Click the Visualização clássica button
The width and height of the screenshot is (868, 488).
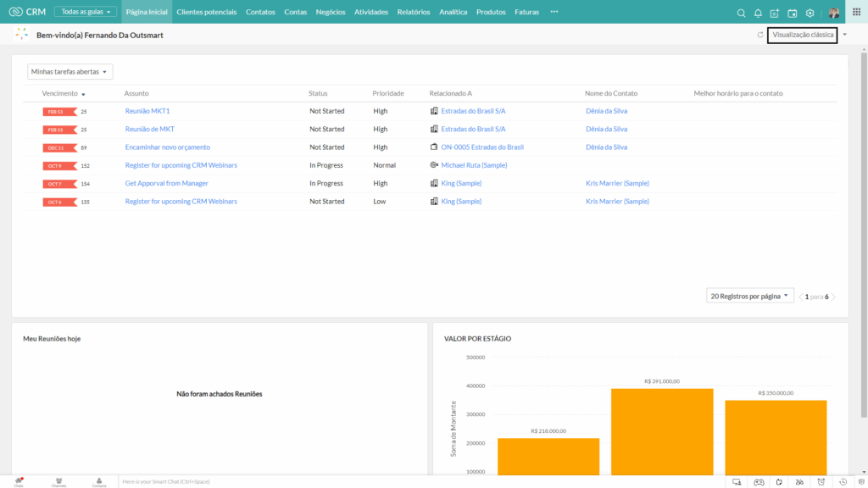coord(802,35)
